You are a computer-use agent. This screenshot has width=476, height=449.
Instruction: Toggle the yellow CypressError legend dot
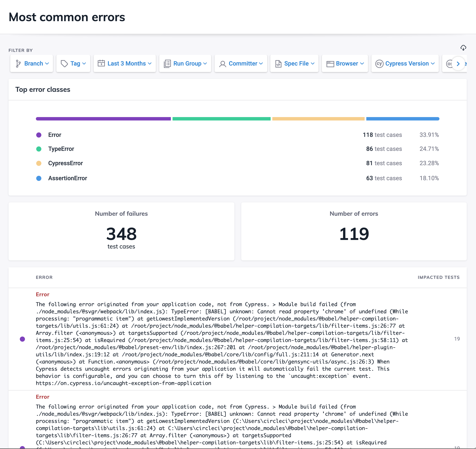coord(39,163)
